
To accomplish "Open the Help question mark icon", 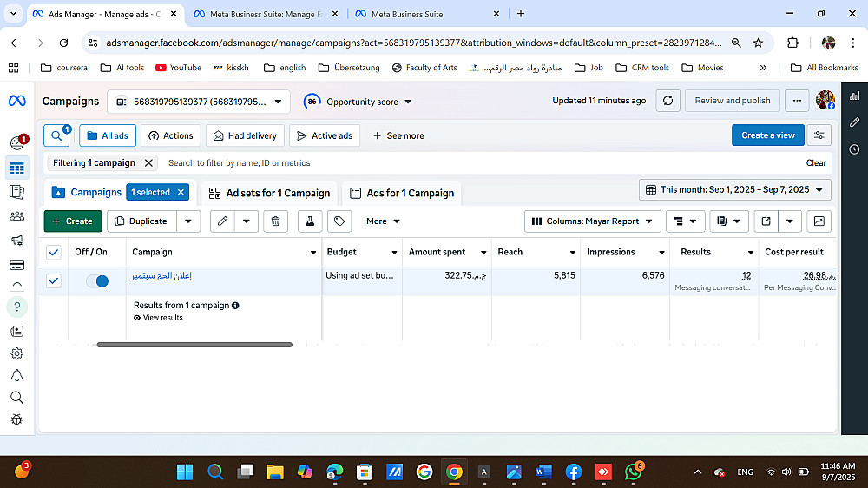I will point(17,307).
